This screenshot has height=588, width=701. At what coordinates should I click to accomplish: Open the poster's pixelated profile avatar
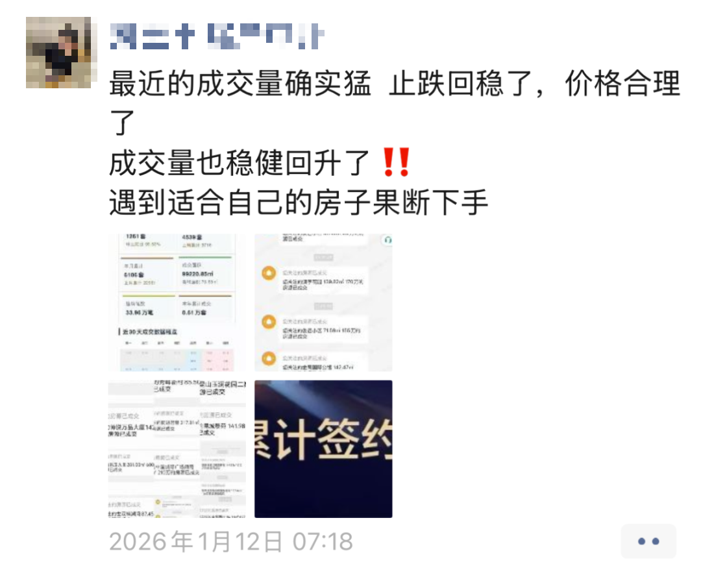click(58, 53)
